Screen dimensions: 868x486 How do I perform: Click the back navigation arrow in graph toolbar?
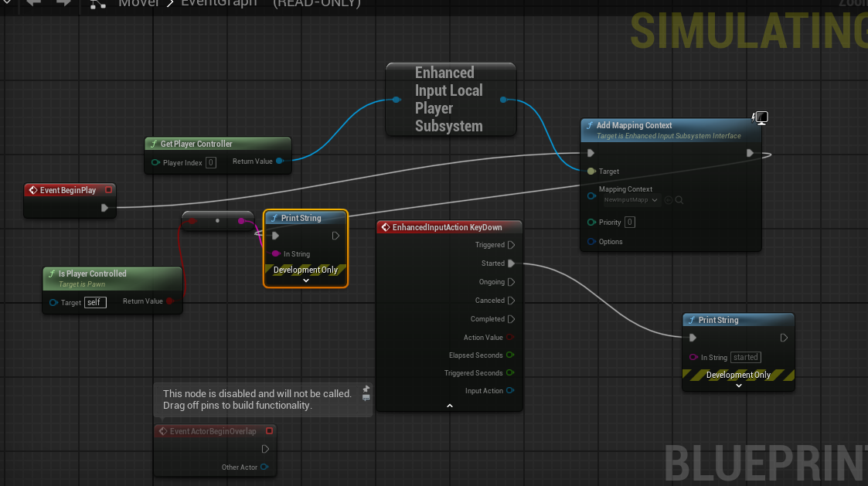(x=32, y=2)
